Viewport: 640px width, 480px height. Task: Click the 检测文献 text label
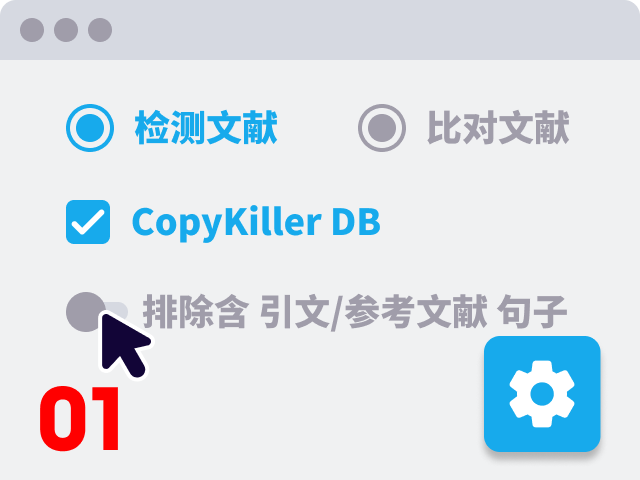(x=206, y=128)
